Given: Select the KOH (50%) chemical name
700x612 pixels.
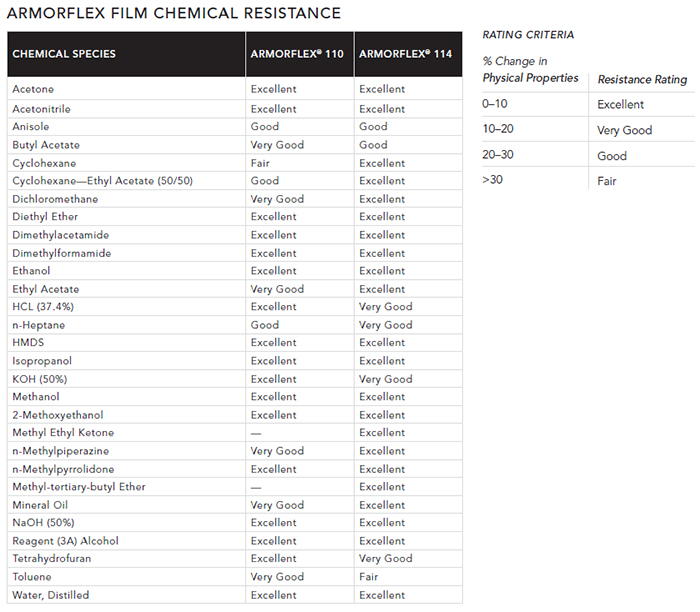Looking at the screenshot, I should [42, 379].
